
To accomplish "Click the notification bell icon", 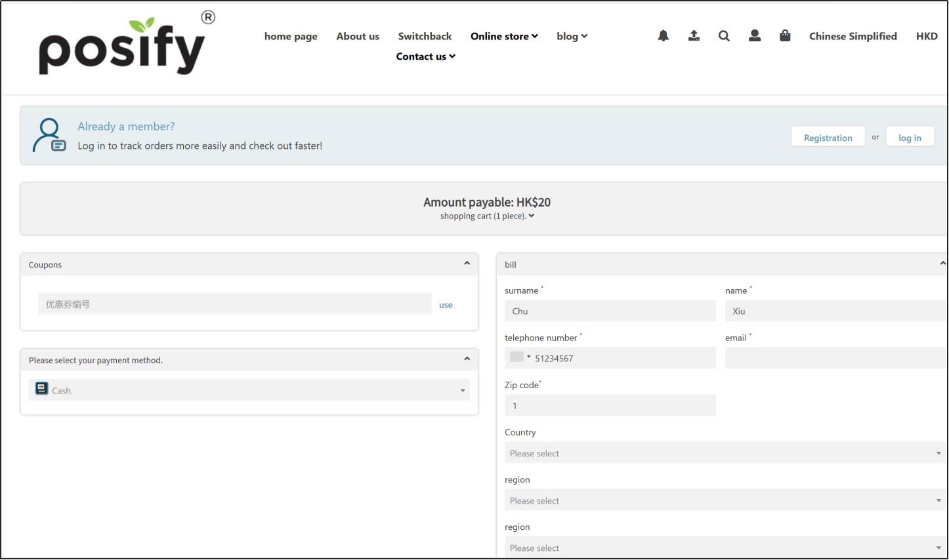I will 663,36.
